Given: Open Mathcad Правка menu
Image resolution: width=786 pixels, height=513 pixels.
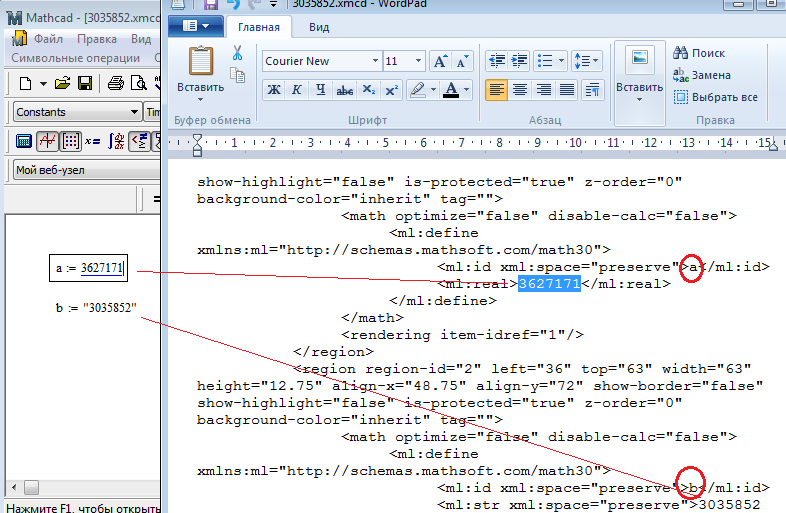Looking at the screenshot, I should [x=97, y=39].
